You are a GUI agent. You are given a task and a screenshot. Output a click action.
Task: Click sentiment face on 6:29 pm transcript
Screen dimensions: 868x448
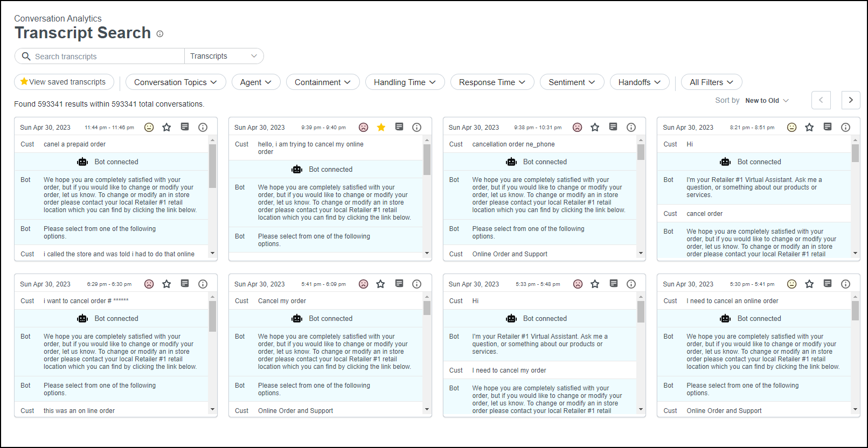pyautogui.click(x=149, y=284)
